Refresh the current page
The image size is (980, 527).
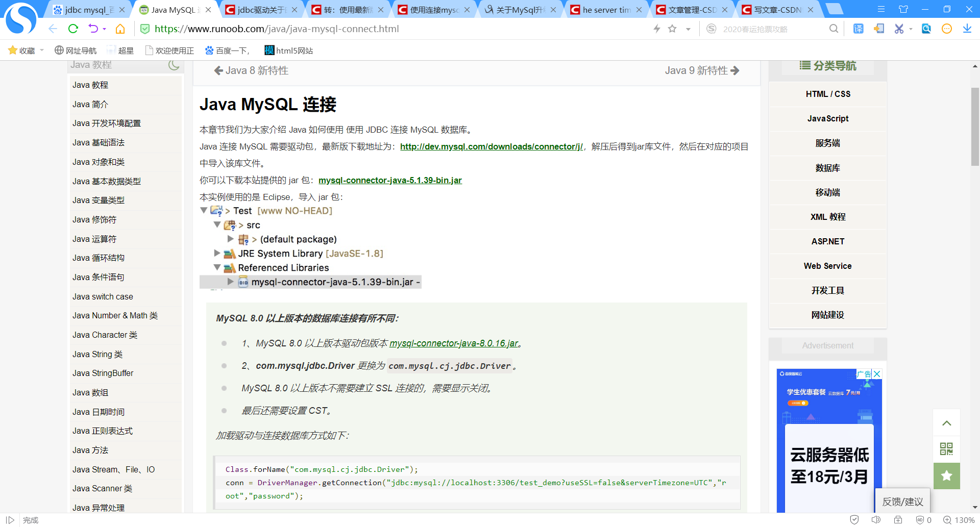[x=73, y=29]
